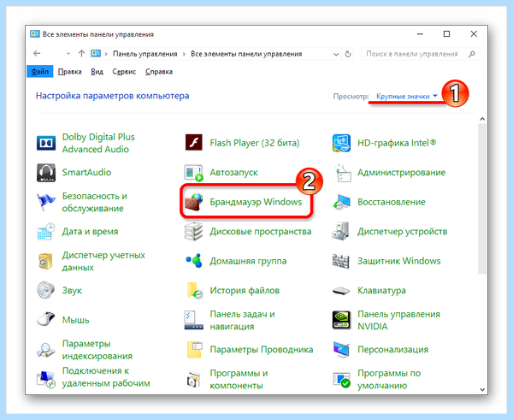Viewport: 513px width, 420px height.
Task: Open the Защитник Windows link
Action: pos(398,261)
